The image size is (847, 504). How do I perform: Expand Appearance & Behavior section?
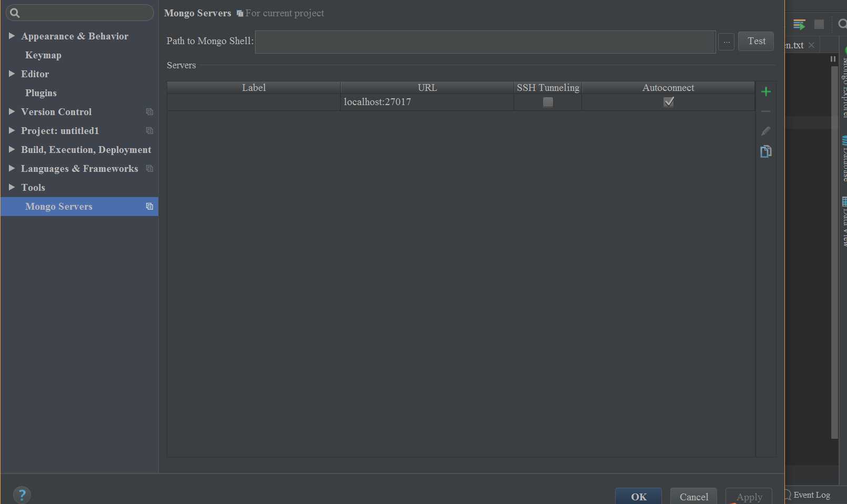coord(12,36)
